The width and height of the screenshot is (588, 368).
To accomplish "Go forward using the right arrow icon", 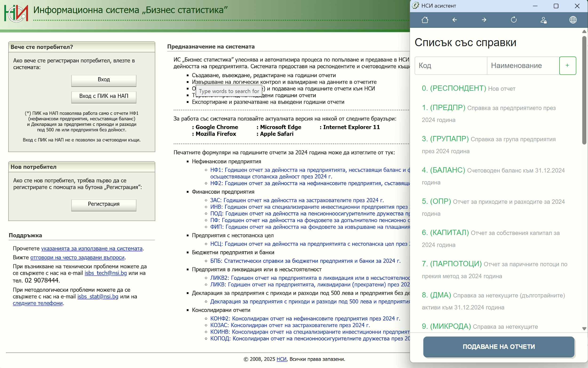I will tap(484, 20).
